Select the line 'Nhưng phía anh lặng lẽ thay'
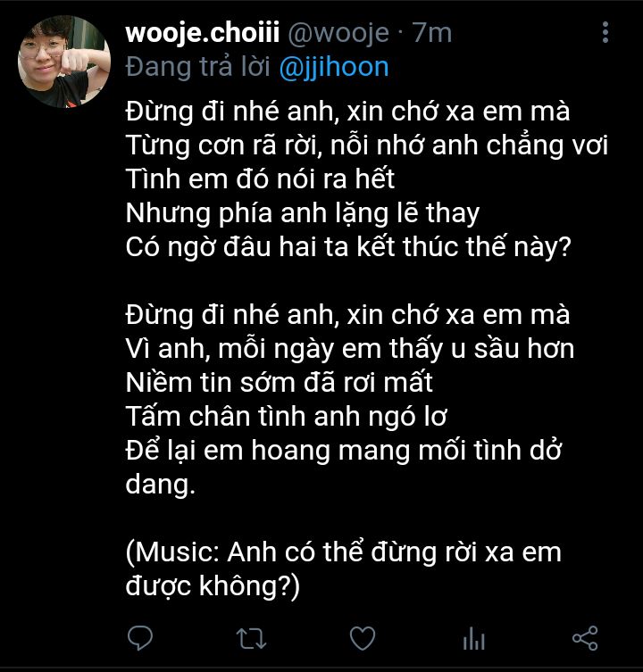The height and width of the screenshot is (672, 643). (303, 213)
